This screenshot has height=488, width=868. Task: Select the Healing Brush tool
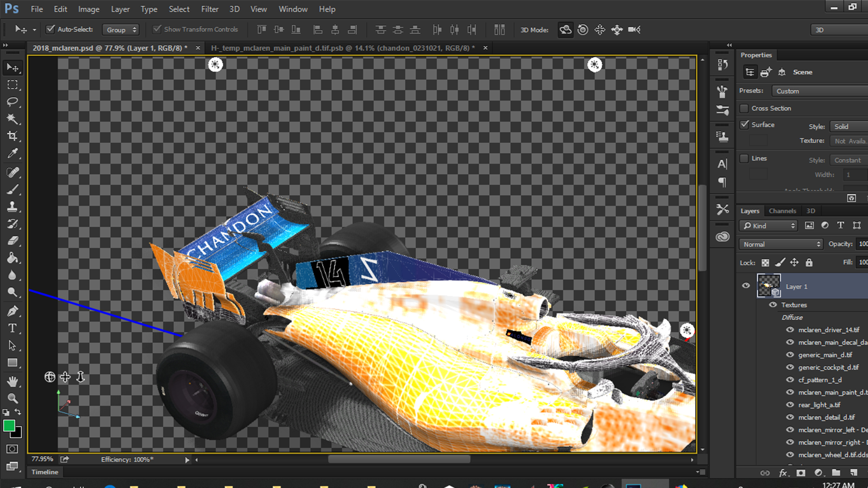12,173
